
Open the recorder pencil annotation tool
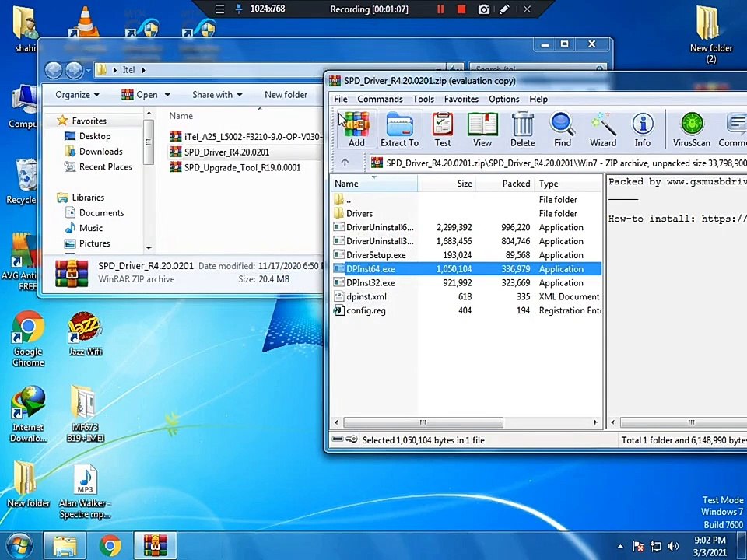pos(504,9)
